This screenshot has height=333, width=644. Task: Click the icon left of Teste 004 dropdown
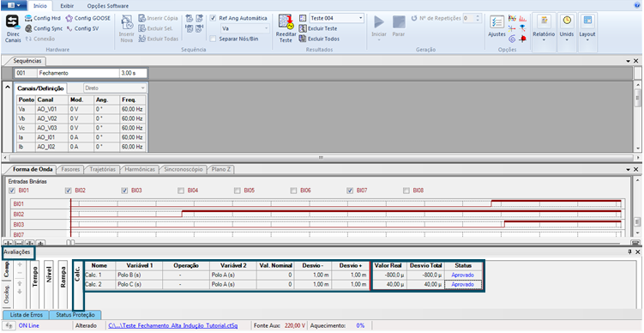coord(303,18)
